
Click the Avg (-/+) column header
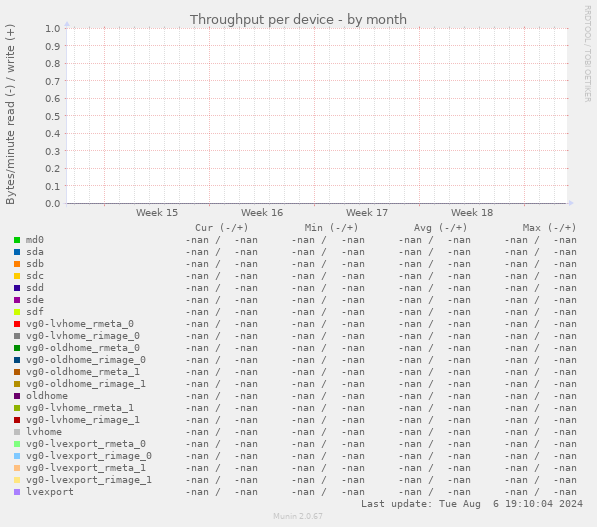click(x=441, y=228)
